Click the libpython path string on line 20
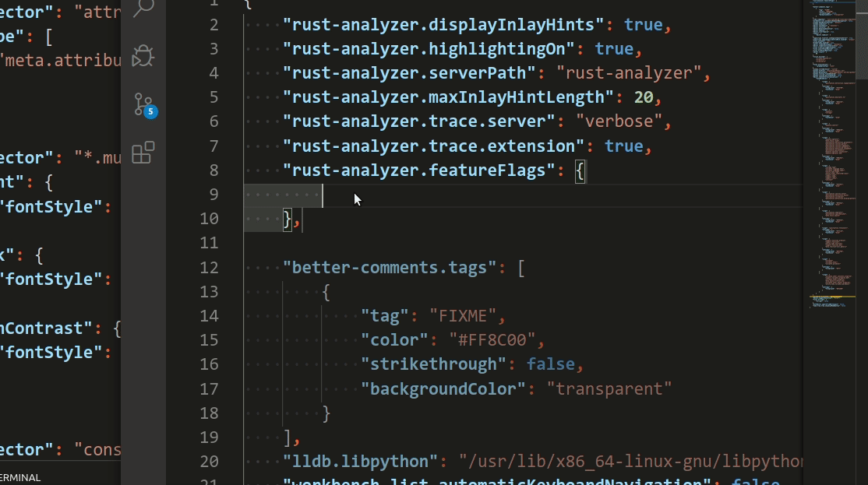The image size is (868, 485). [x=630, y=462]
